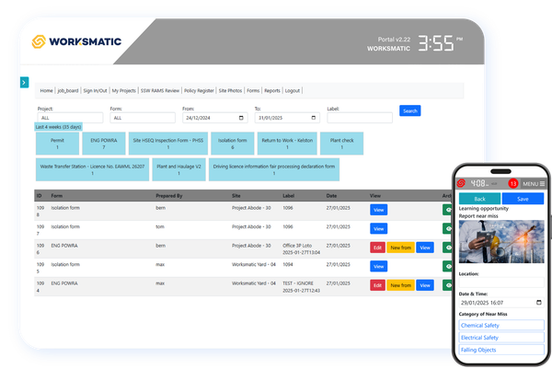This screenshot has width=552, height=392.
Task: Click the From date field 24/12/2024
Action: 215,118
